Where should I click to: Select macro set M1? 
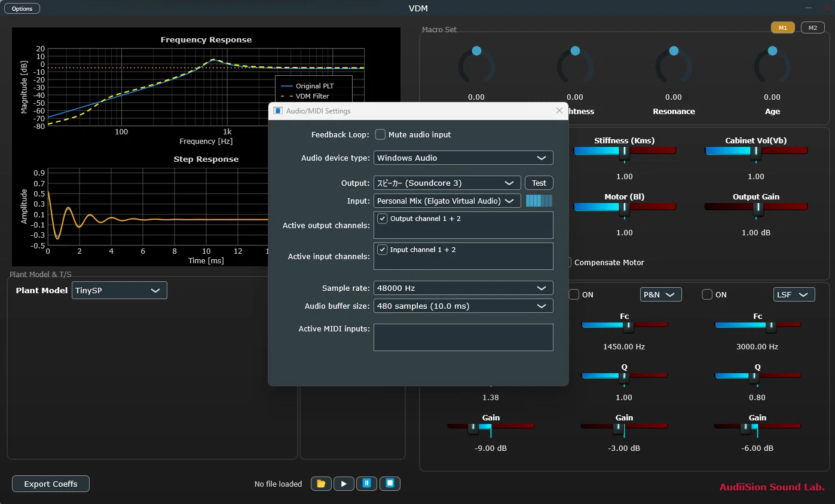[x=782, y=27]
